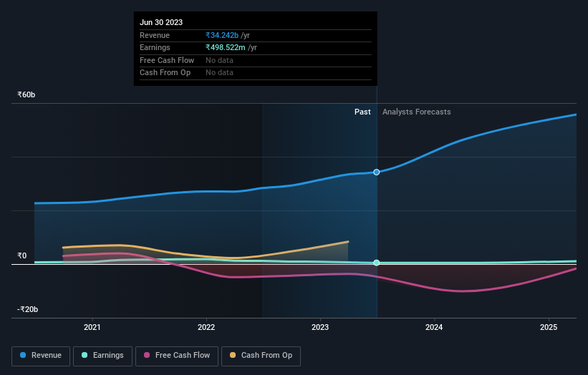Click the Earnings label in tooltip
The image size is (588, 375).
[x=155, y=47]
